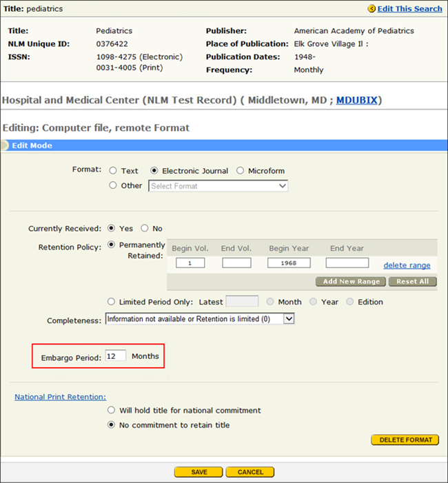This screenshot has height=483, width=448.
Task: Open the Edit This Search link
Action: [x=410, y=9]
